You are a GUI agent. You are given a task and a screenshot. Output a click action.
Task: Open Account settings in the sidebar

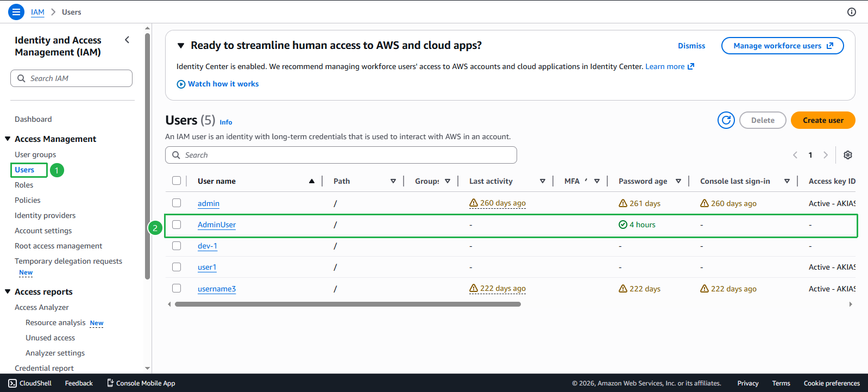tap(43, 231)
